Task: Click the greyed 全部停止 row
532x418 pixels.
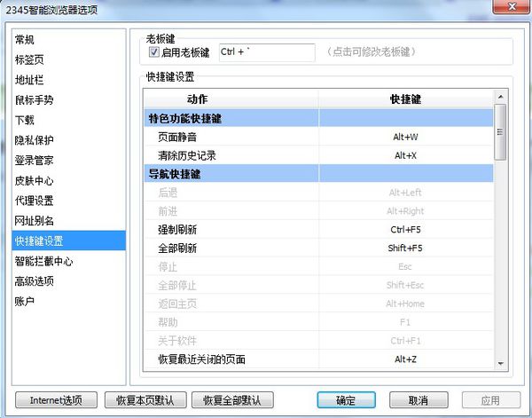Action: [318, 285]
